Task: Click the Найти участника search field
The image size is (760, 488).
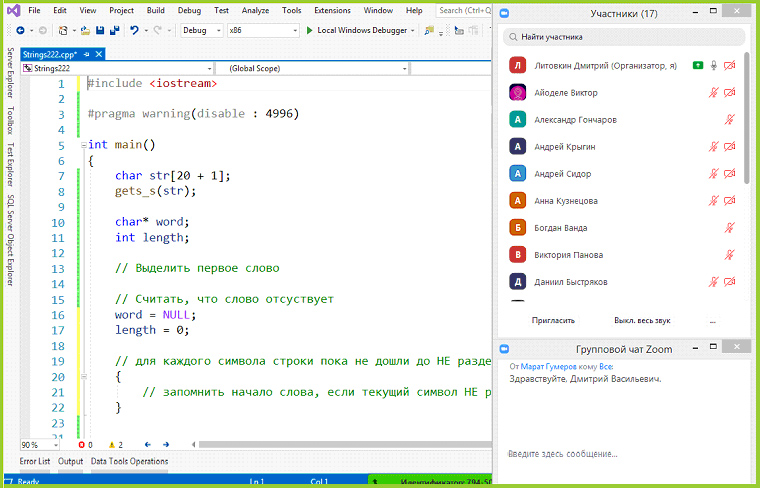Action: point(624,37)
